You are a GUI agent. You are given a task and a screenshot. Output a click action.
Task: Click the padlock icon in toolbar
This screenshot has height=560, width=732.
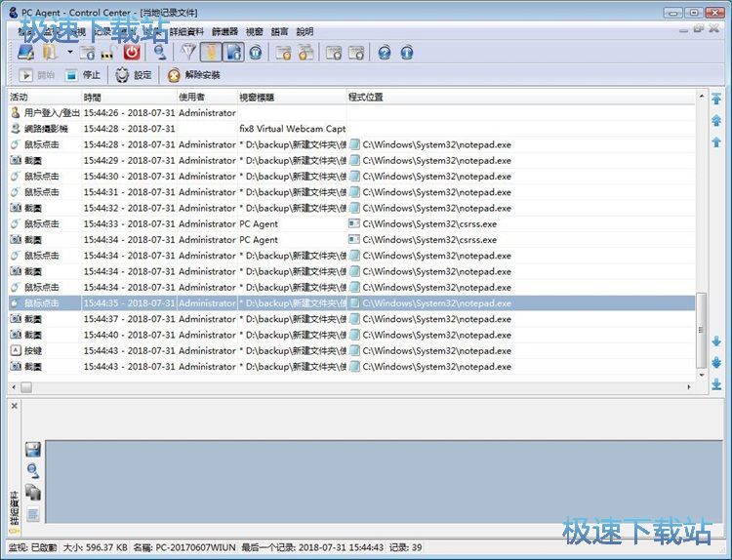pyautogui.click(x=108, y=53)
